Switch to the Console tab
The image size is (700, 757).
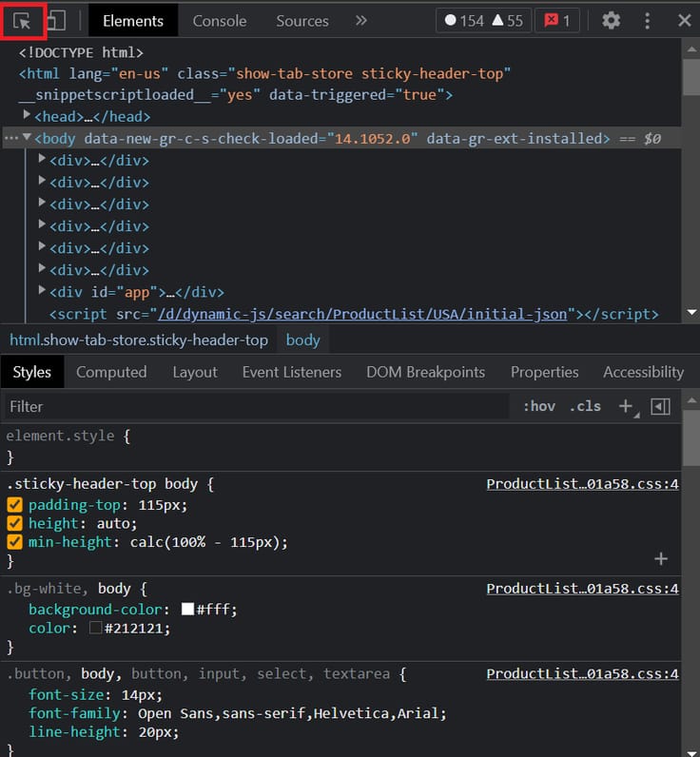220,20
